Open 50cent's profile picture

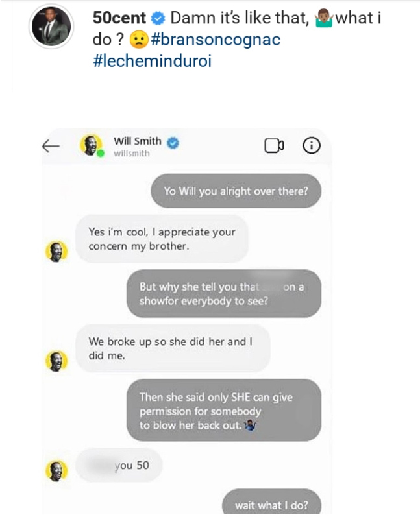pyautogui.click(x=52, y=29)
